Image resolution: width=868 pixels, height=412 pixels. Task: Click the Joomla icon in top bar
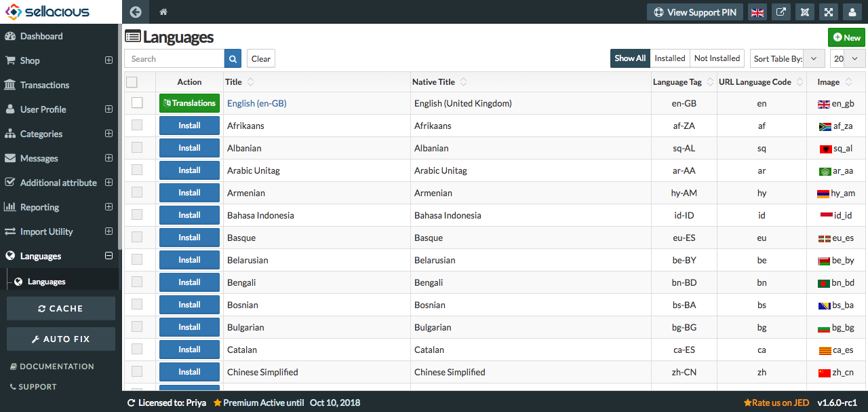(805, 12)
